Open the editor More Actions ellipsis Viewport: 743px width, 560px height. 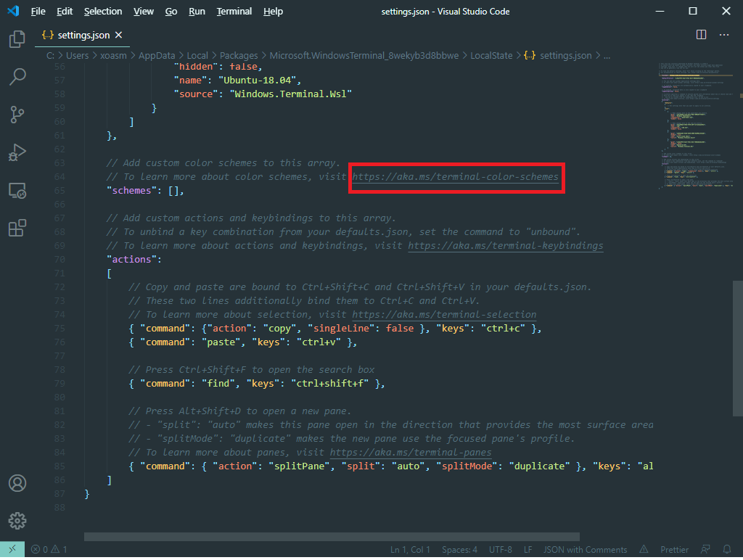tap(724, 35)
